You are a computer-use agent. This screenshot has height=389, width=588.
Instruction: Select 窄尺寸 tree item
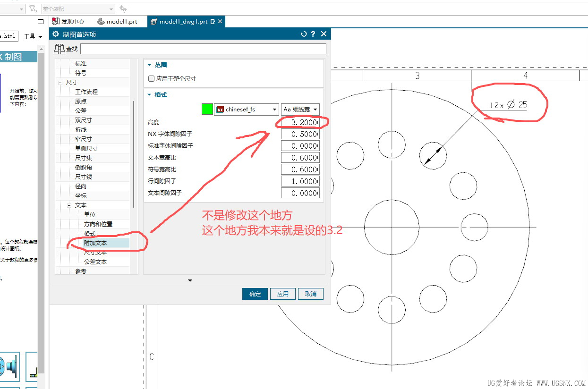[84, 139]
